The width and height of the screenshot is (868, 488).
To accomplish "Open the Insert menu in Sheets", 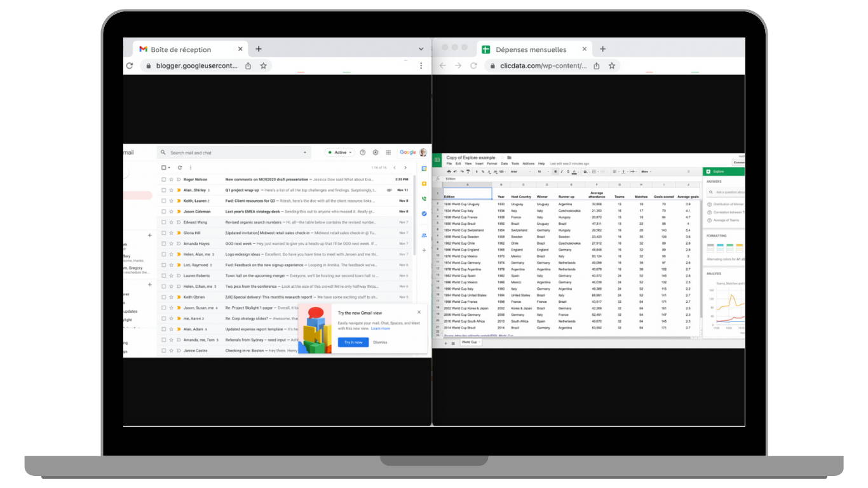I will (x=480, y=163).
